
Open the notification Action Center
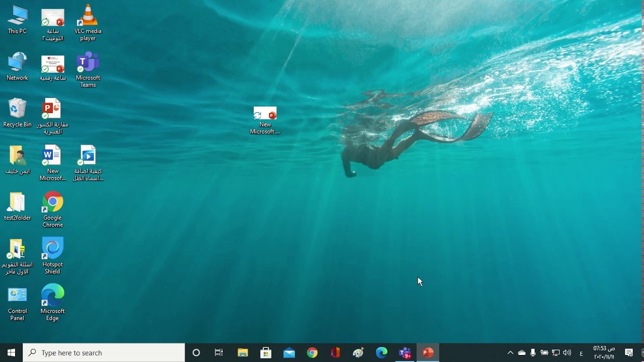[629, 352]
